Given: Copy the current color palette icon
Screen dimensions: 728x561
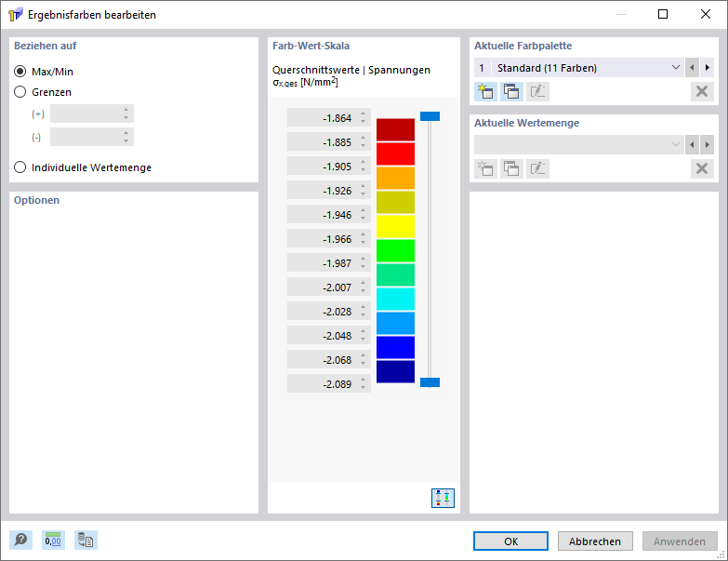Looking at the screenshot, I should pos(511,91).
